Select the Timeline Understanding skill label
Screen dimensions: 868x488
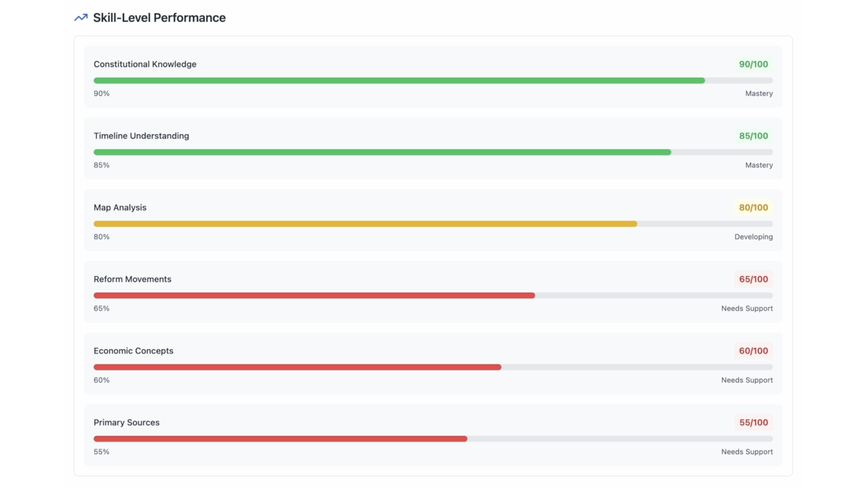[141, 136]
